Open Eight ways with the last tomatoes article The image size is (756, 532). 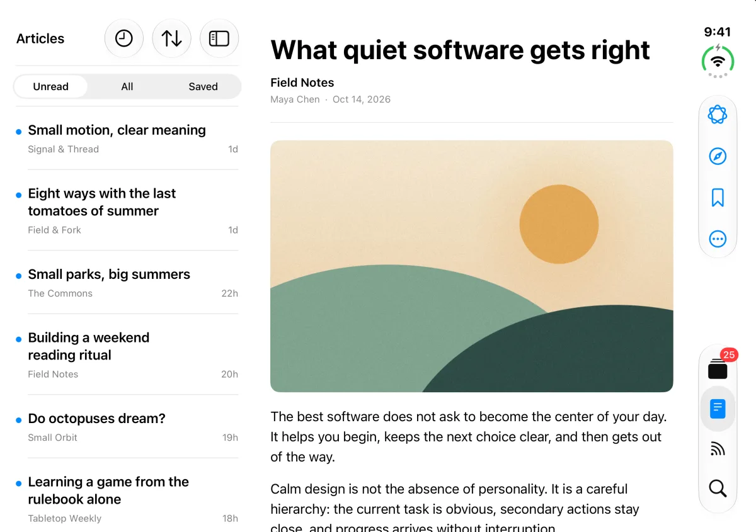coord(127,210)
